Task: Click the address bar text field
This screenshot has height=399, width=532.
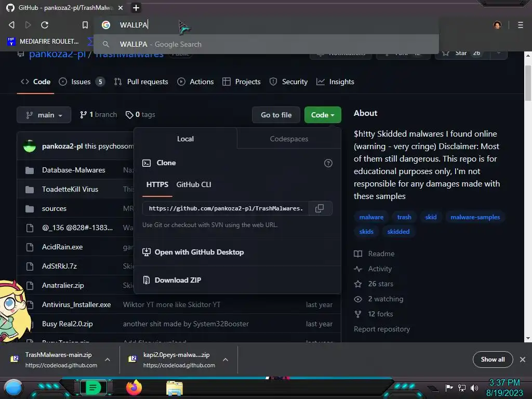Action: tap(267, 25)
